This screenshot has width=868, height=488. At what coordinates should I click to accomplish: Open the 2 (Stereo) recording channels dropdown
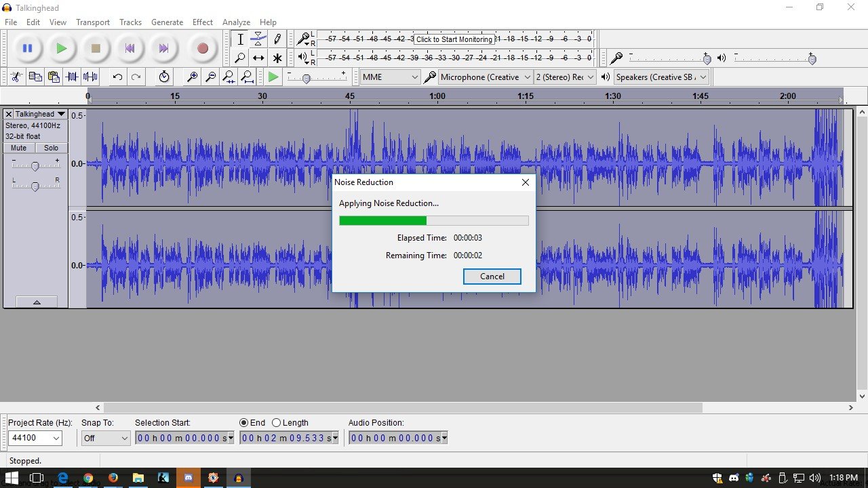pyautogui.click(x=565, y=77)
